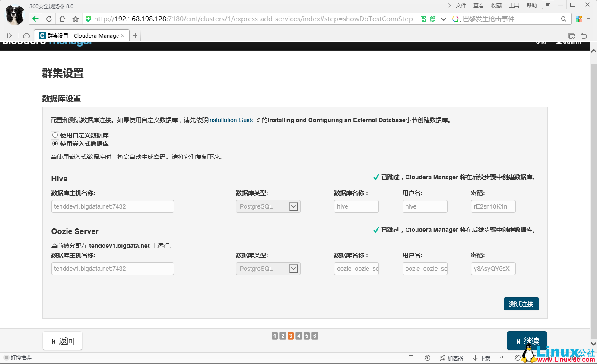Click the mobile phone icon in status bar
The image size is (597, 364).
pyautogui.click(x=410, y=358)
